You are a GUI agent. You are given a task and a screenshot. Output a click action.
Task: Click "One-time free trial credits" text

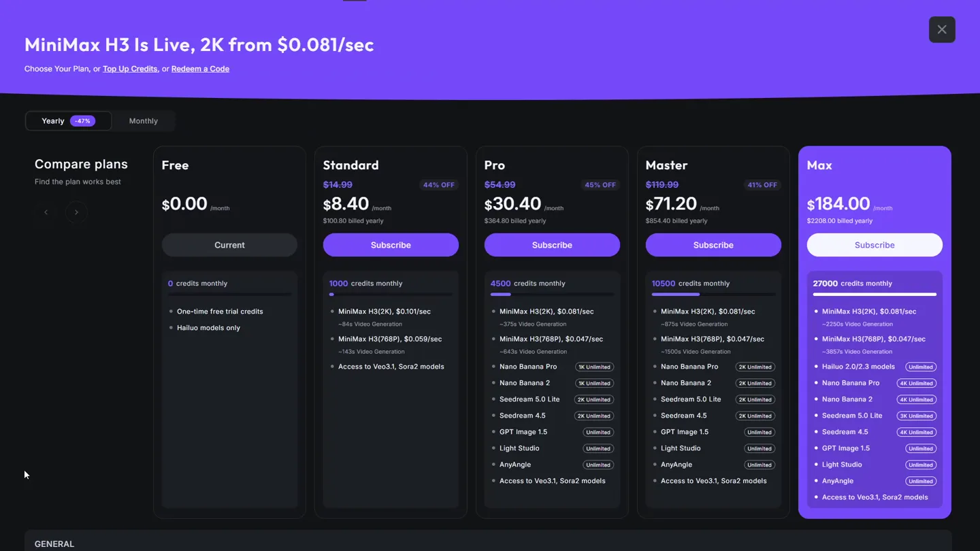point(220,312)
